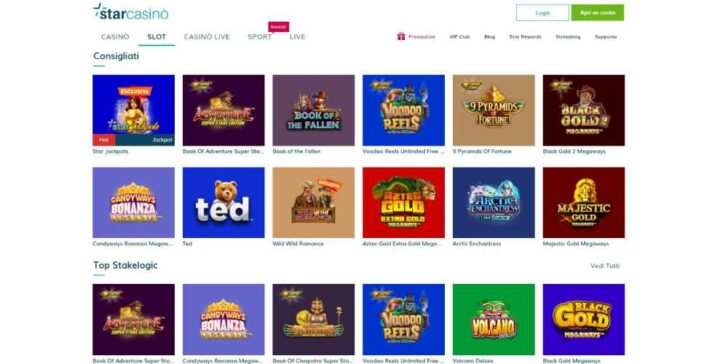
Task: Open the SPORT section tab
Action: pyautogui.click(x=260, y=37)
